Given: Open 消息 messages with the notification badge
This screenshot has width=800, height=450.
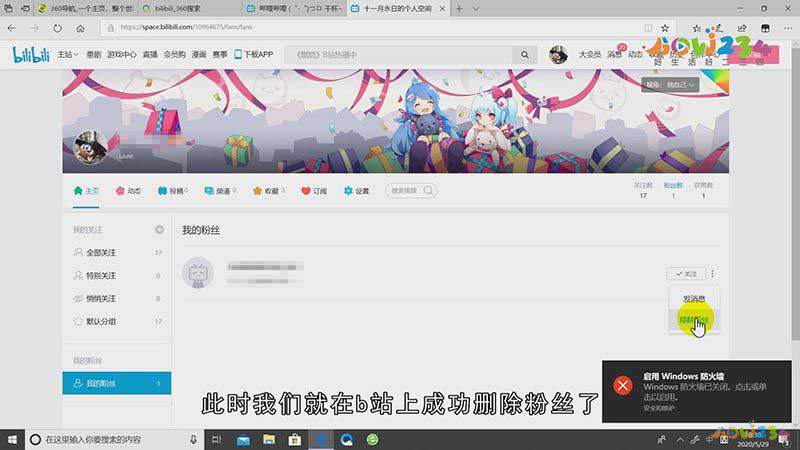Looking at the screenshot, I should pyautogui.click(x=614, y=54).
